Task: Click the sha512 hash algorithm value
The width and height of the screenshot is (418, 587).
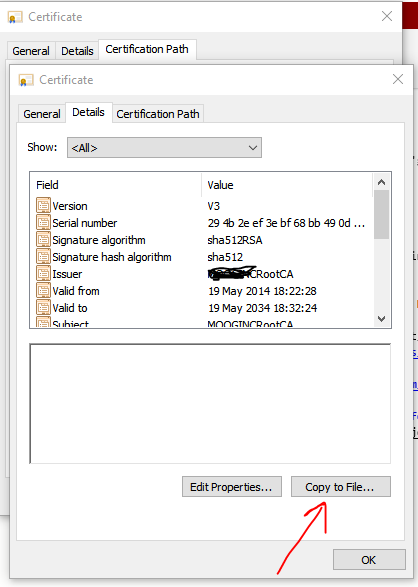Action: click(x=225, y=257)
